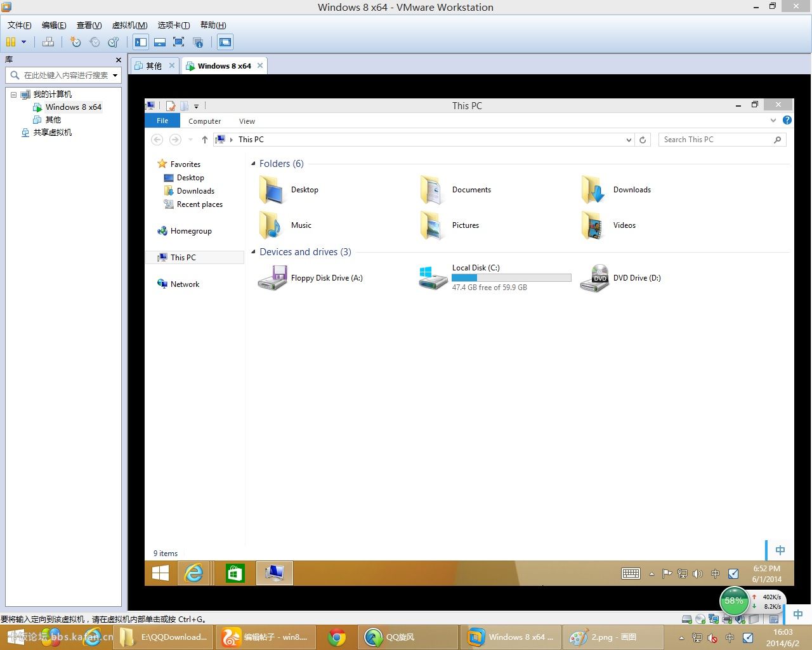
Task: Close the 其他 tab
Action: click(x=171, y=65)
